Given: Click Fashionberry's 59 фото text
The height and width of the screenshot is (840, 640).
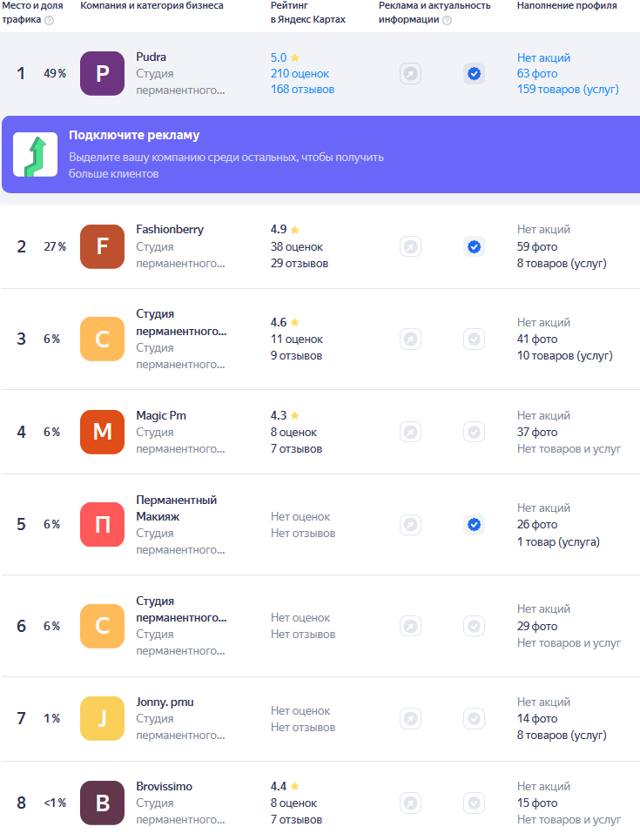Looking at the screenshot, I should pos(537,247).
